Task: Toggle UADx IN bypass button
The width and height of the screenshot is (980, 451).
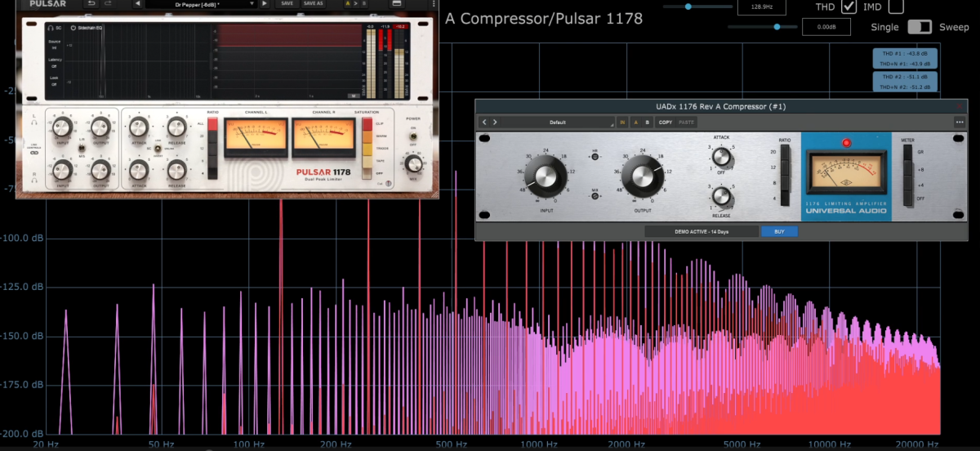Action: click(623, 123)
